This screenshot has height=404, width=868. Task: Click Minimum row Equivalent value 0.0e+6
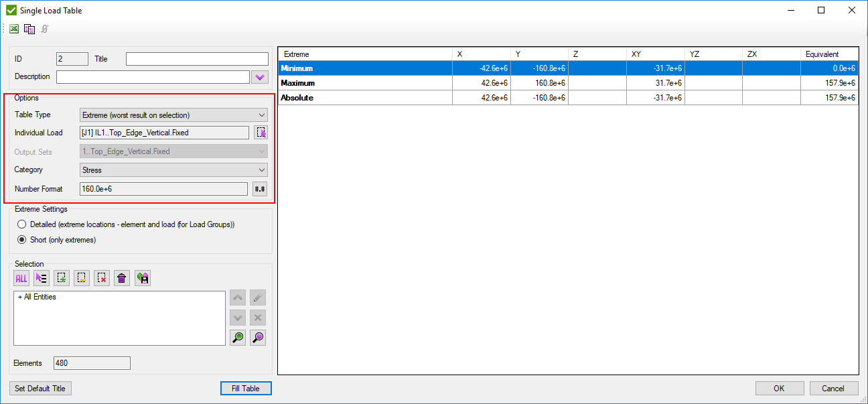click(829, 68)
